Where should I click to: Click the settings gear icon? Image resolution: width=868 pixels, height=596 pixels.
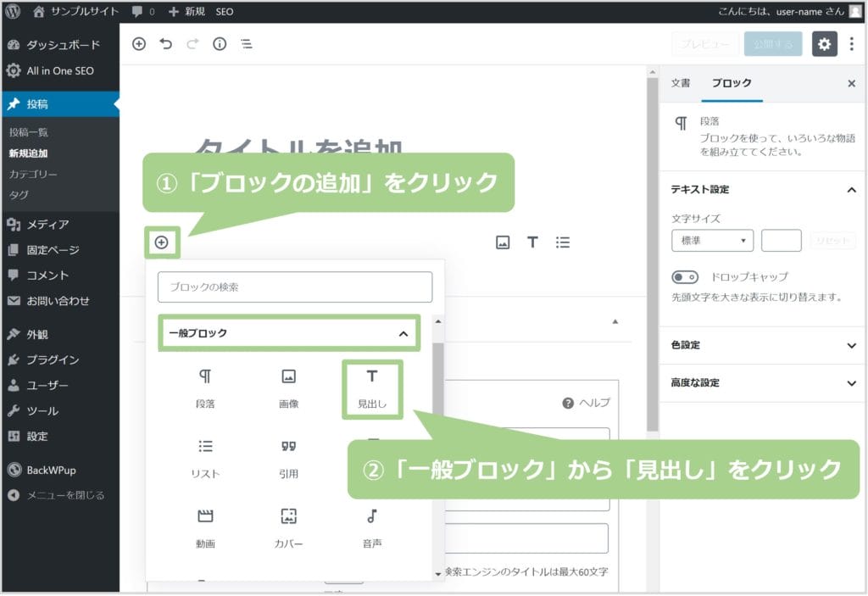point(824,44)
